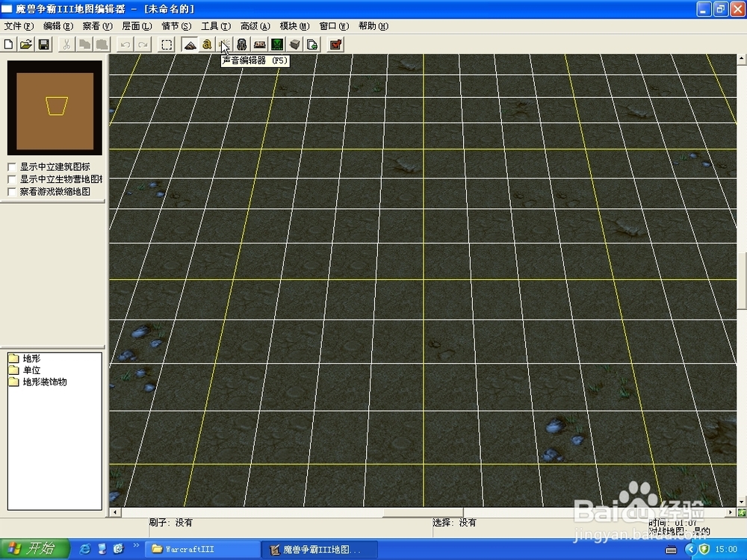Image resolution: width=747 pixels, height=560 pixels.
Task: Click the horizontal scrollbar left arrow
Action: (115, 512)
